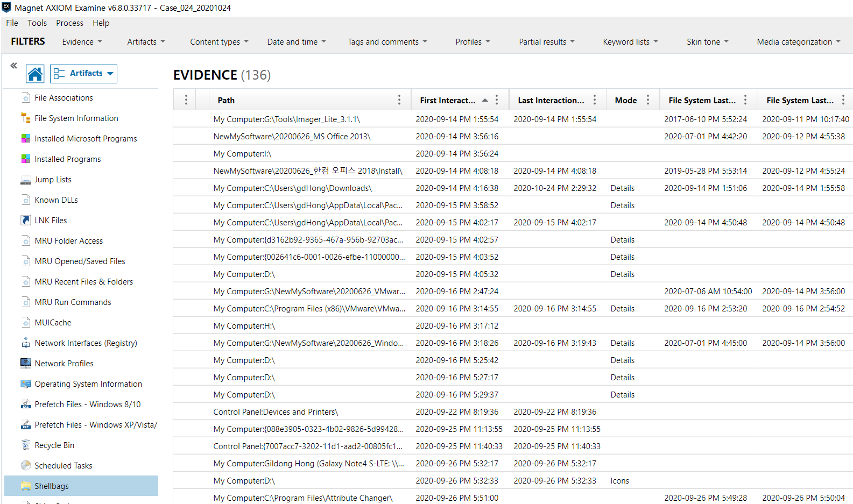853x504 pixels.
Task: Expand the Media categorization filter
Action: 799,41
